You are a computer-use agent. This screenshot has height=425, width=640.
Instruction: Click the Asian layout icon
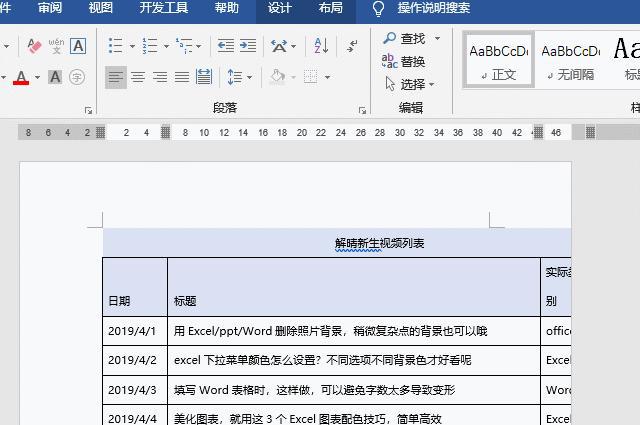pos(279,46)
